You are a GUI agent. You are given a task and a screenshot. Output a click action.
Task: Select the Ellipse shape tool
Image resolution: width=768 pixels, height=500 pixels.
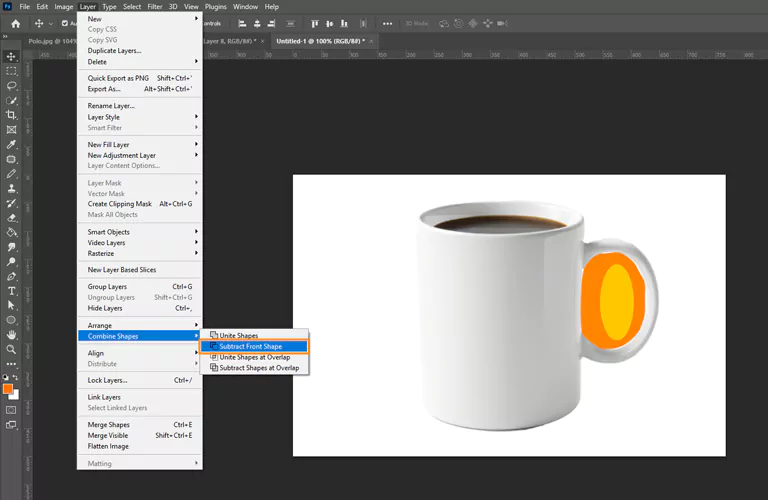click(11, 320)
